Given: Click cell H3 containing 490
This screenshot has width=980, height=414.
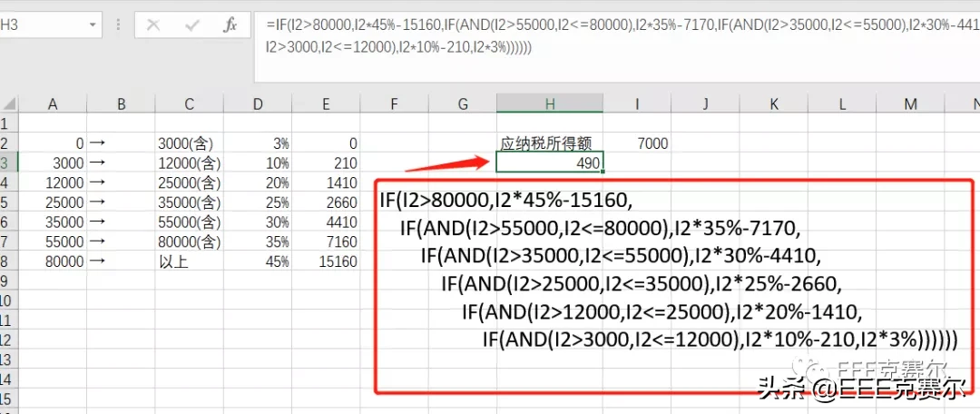Looking at the screenshot, I should [550, 163].
